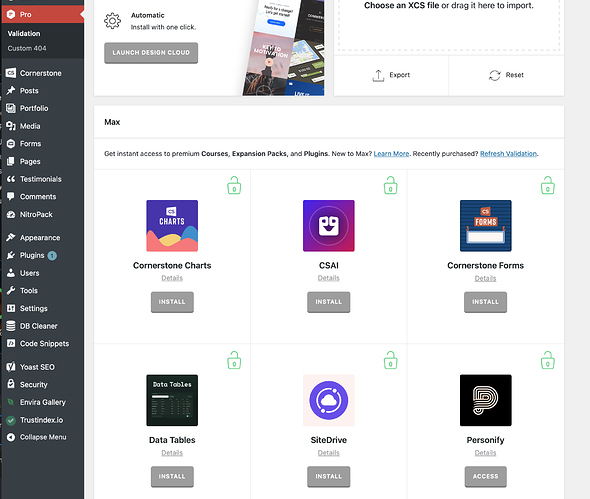Install Data Tables
This screenshot has height=499, width=590.
point(172,476)
